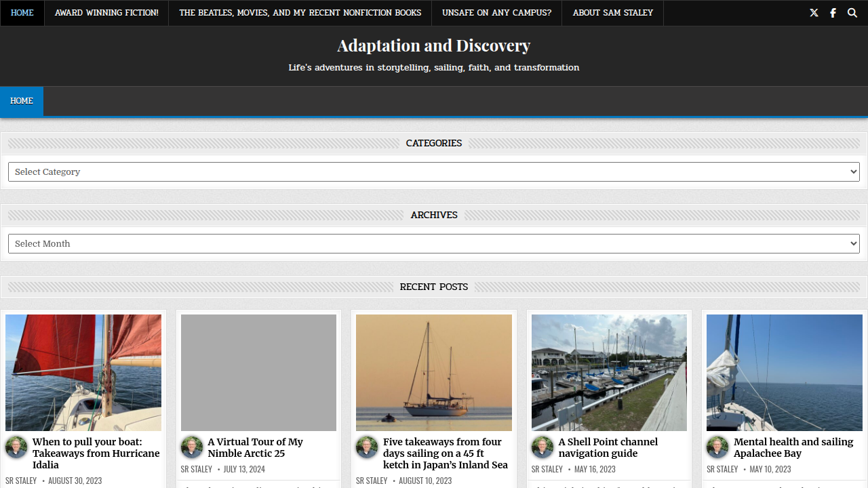Click author avatar beside Shell Point channel post
Viewport: 868px width, 488px height.
tap(542, 447)
